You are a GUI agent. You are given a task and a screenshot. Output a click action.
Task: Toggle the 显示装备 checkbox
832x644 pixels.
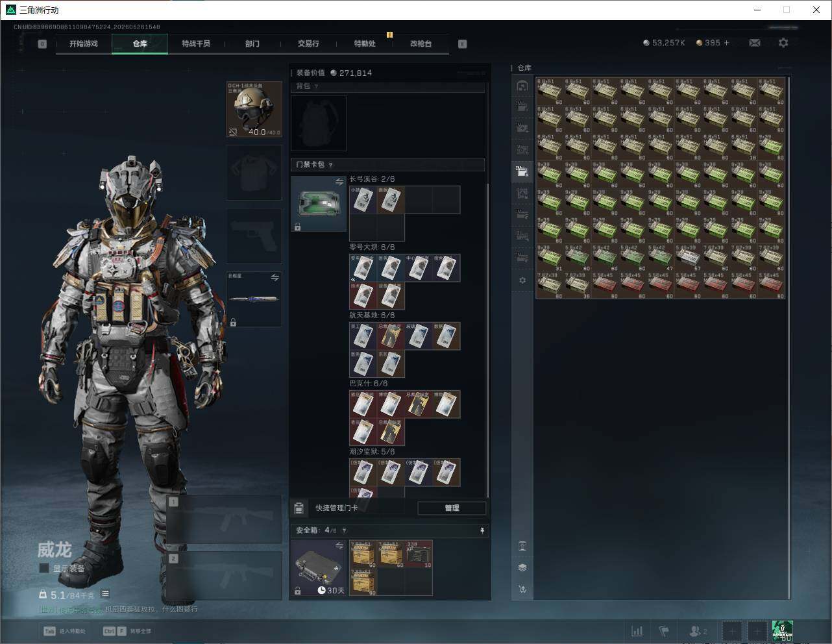[44, 568]
